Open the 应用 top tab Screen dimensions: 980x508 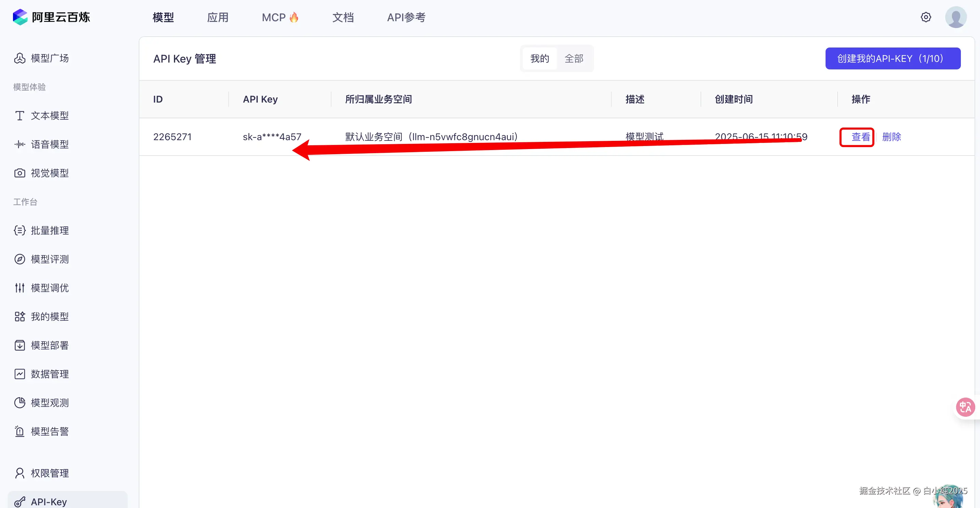click(218, 17)
